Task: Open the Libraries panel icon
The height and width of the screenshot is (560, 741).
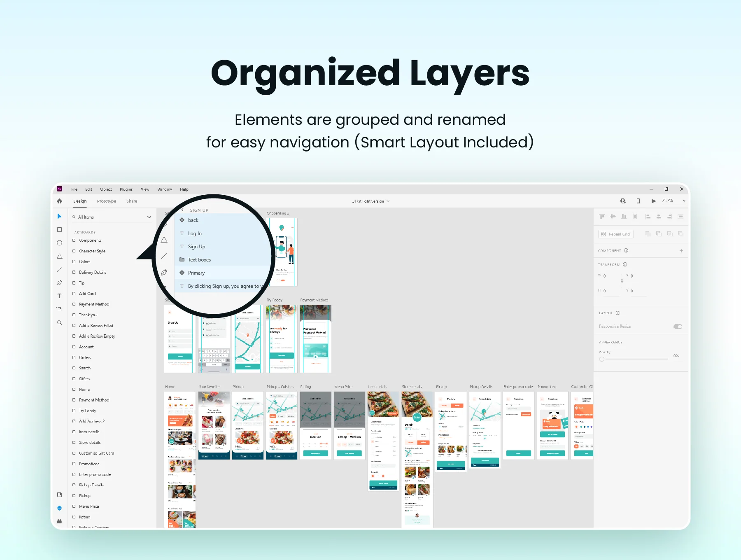Action: pyautogui.click(x=59, y=495)
